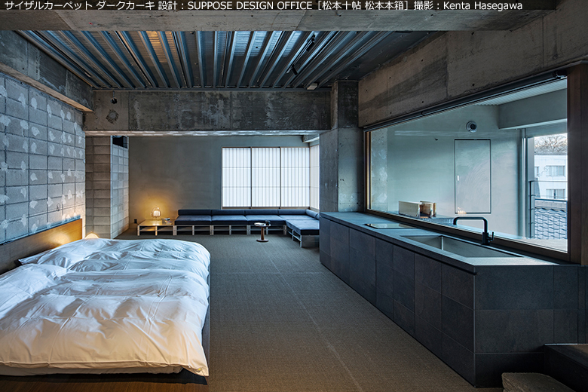Click the stainless sink basin

pyautogui.click(x=451, y=245)
